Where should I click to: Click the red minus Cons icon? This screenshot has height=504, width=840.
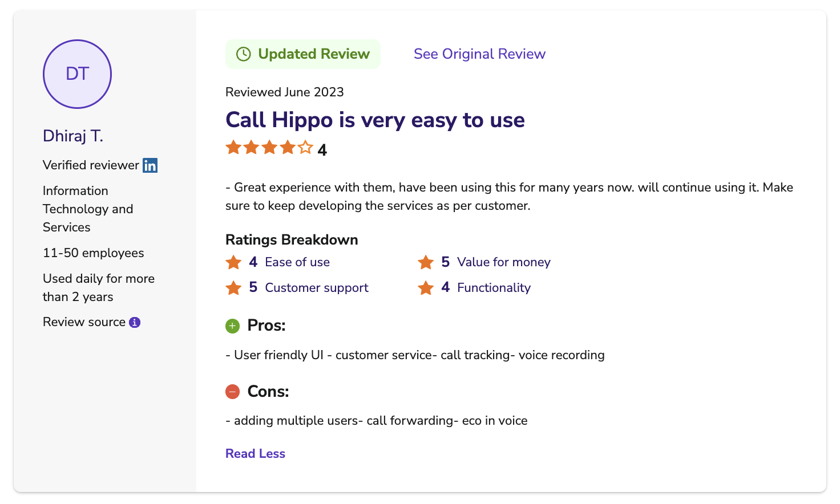tap(232, 392)
